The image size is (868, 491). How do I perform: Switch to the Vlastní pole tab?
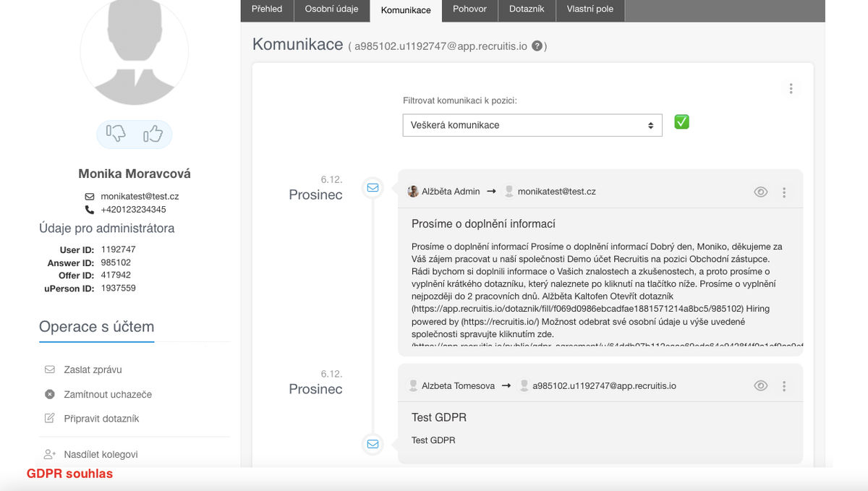[590, 9]
